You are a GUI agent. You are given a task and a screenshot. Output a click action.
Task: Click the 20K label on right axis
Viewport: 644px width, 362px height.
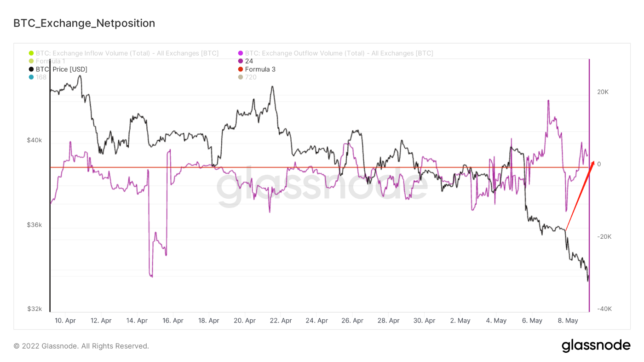click(x=603, y=92)
